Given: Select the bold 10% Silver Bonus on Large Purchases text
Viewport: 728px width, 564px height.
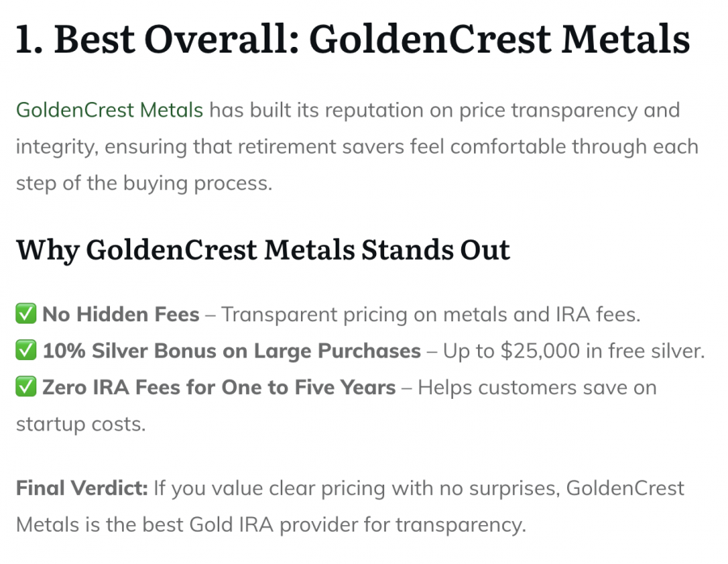Looking at the screenshot, I should point(231,350).
